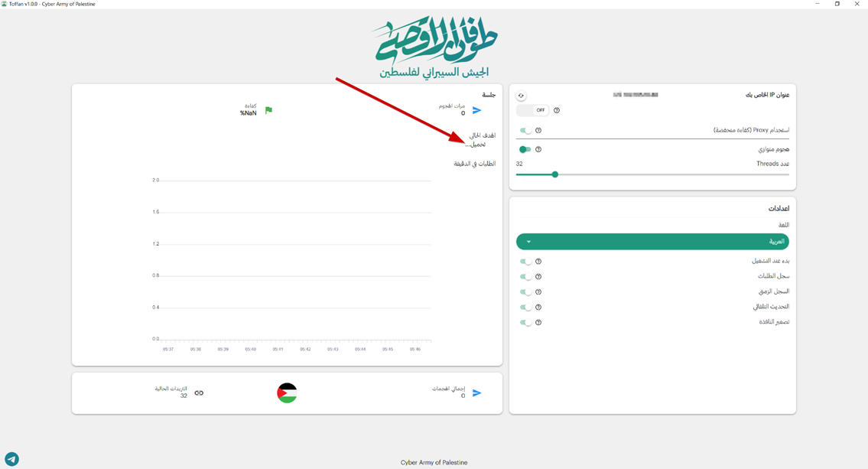Click the %NaN efficiency value
The width and height of the screenshot is (868, 469).
(248, 113)
